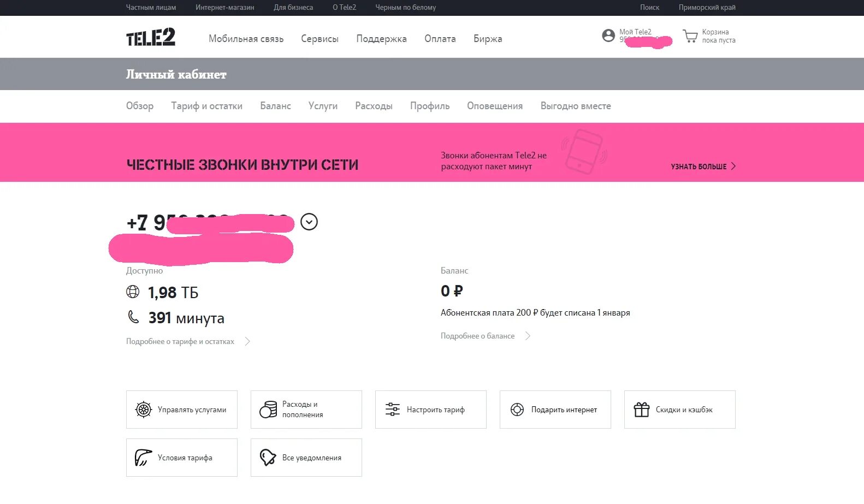Viewport: 864px width, 504px height.
Task: Click Узнать больше in banner
Action: 699,167
